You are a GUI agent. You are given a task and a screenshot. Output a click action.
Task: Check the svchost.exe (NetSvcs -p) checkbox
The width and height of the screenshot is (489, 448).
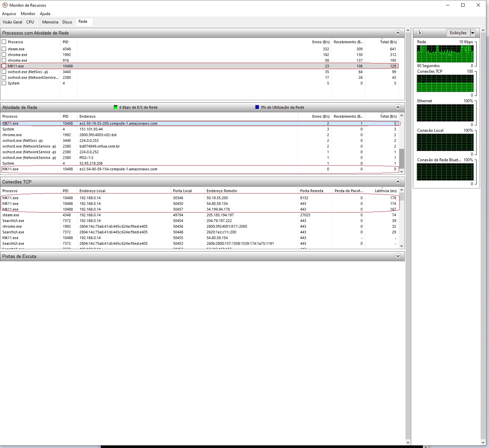(4, 72)
